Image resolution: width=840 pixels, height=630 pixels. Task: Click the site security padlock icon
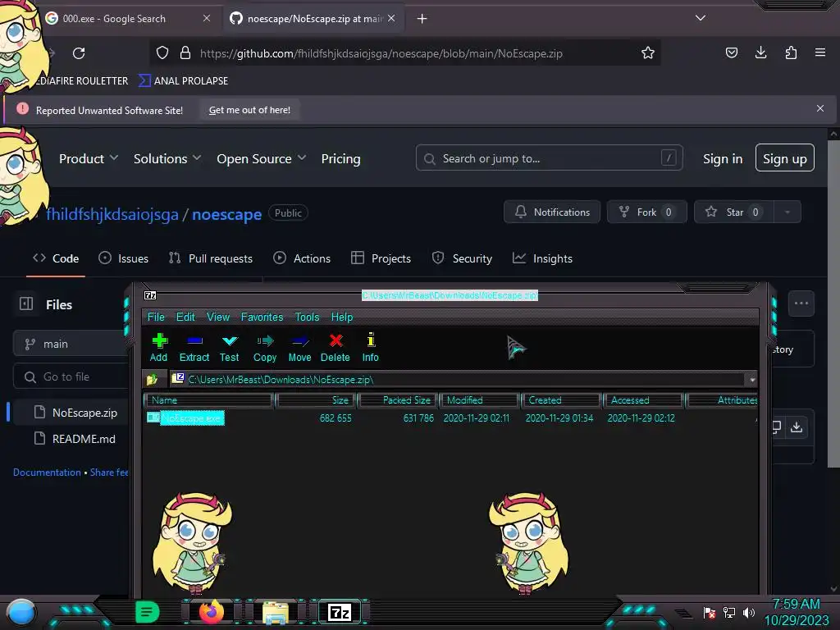(185, 53)
